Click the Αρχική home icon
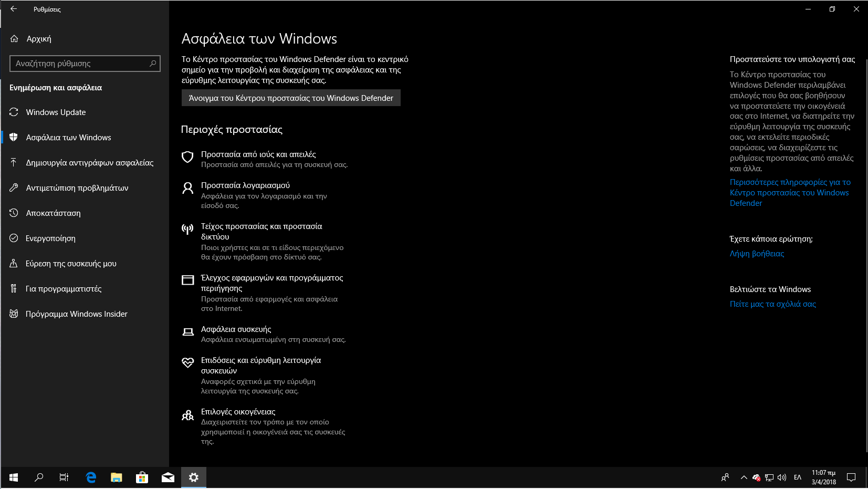This screenshot has width=868, height=489. tap(14, 39)
